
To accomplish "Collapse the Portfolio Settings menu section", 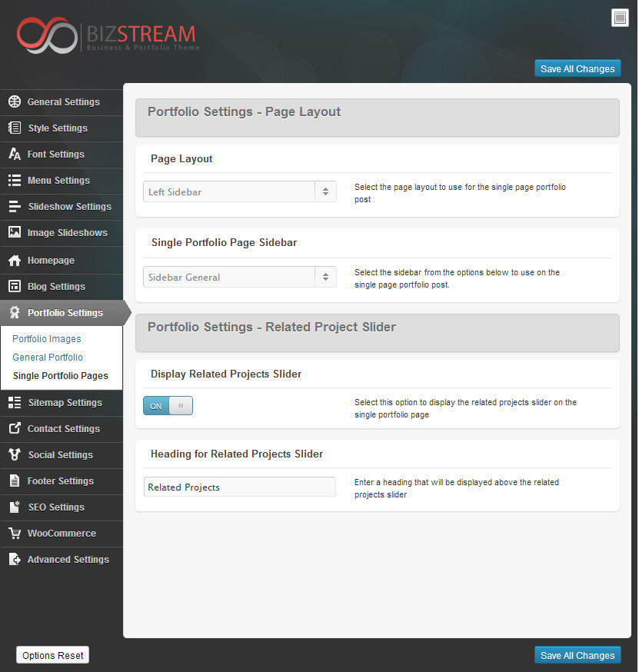I will pos(65,313).
